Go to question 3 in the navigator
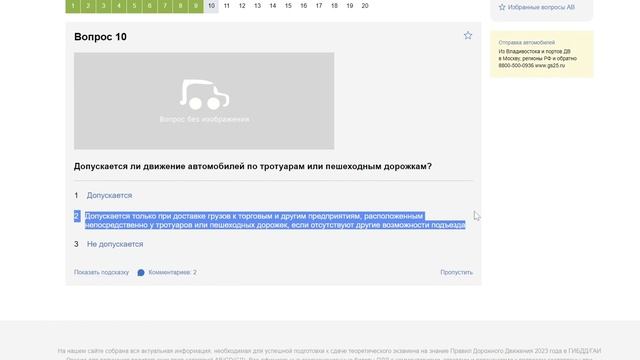Screen dimensions: 640x360 click(104, 6)
